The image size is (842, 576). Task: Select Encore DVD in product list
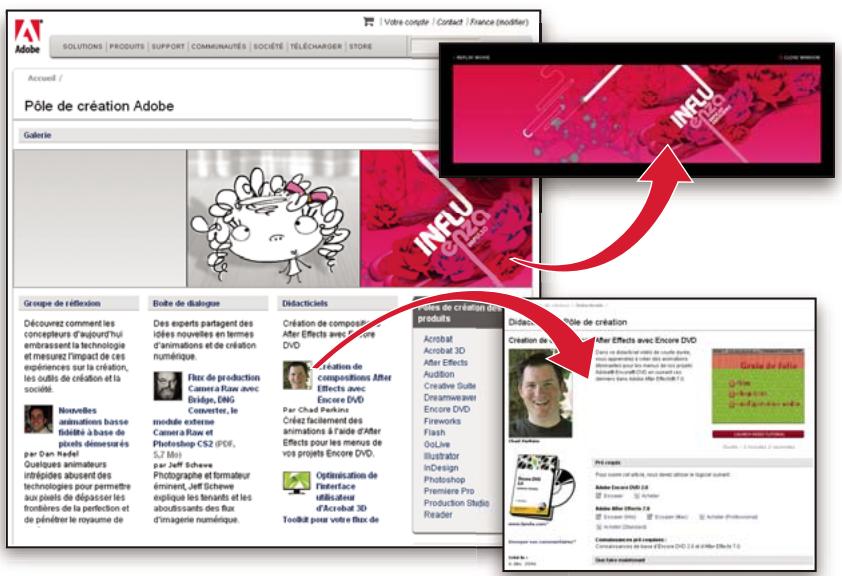447,410
